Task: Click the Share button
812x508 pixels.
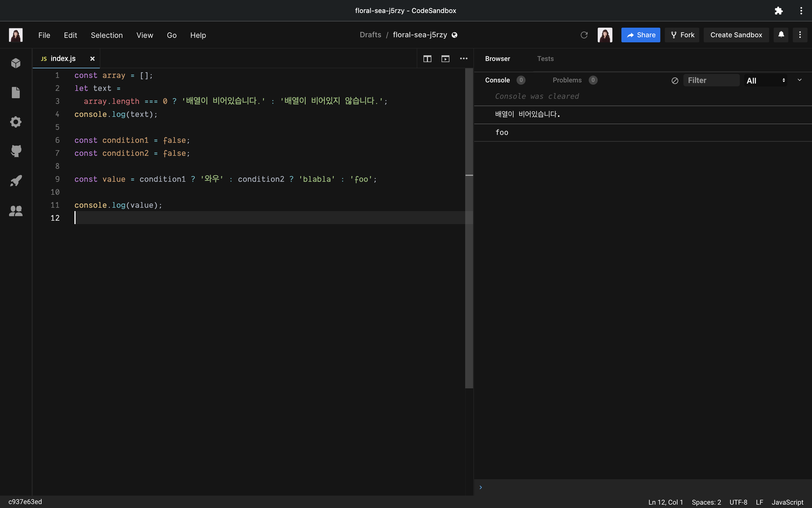Action: [x=641, y=35]
